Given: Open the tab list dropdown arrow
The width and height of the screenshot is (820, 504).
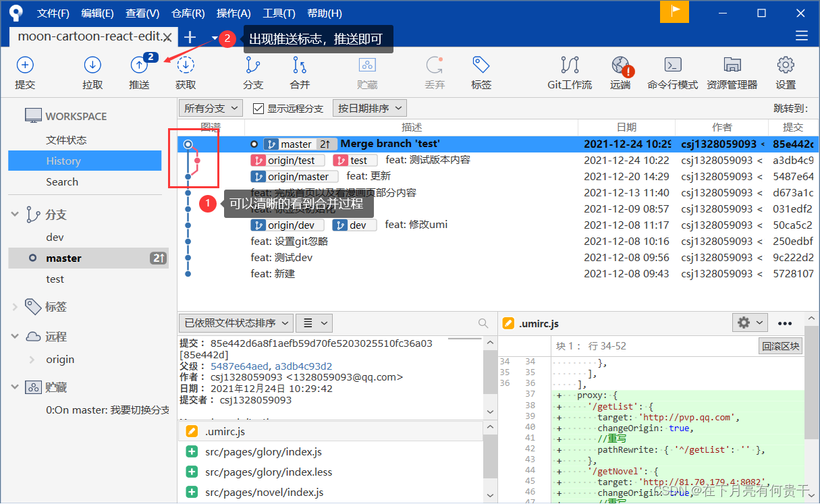Looking at the screenshot, I should [x=215, y=38].
